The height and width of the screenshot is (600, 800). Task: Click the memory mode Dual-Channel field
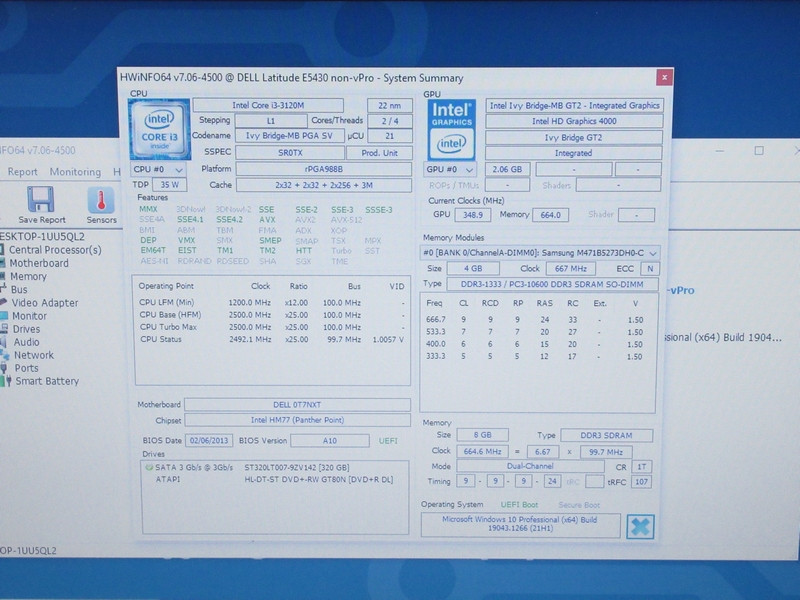pos(530,466)
